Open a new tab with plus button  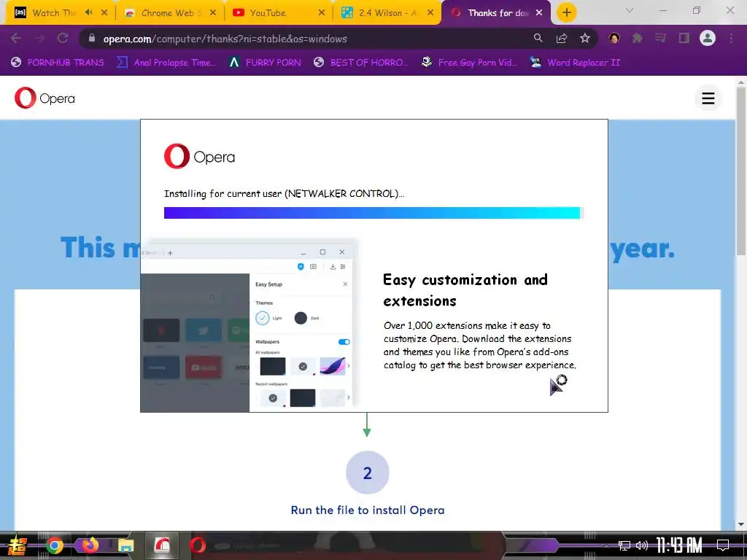tap(566, 12)
